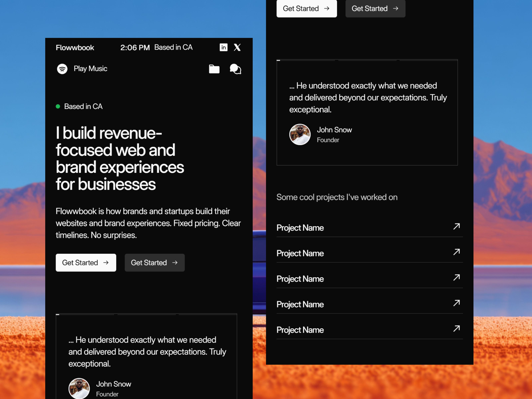Image resolution: width=532 pixels, height=399 pixels.
Task: Click the Play Music label
Action: tap(90, 68)
